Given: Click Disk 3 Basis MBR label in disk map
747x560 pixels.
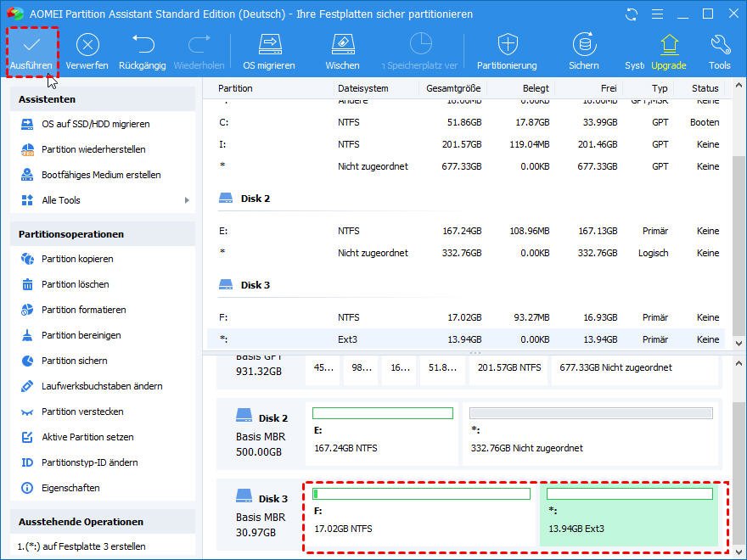Looking at the screenshot, I should [261, 514].
